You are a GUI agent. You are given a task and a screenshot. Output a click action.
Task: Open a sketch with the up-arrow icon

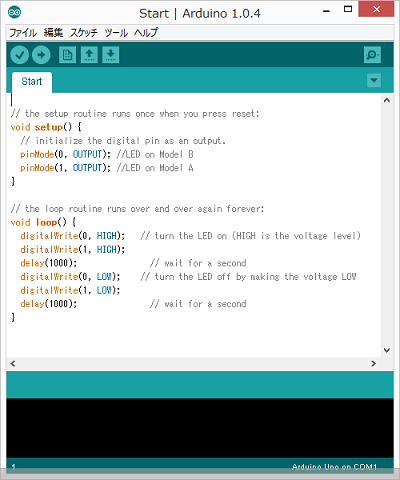(89, 55)
